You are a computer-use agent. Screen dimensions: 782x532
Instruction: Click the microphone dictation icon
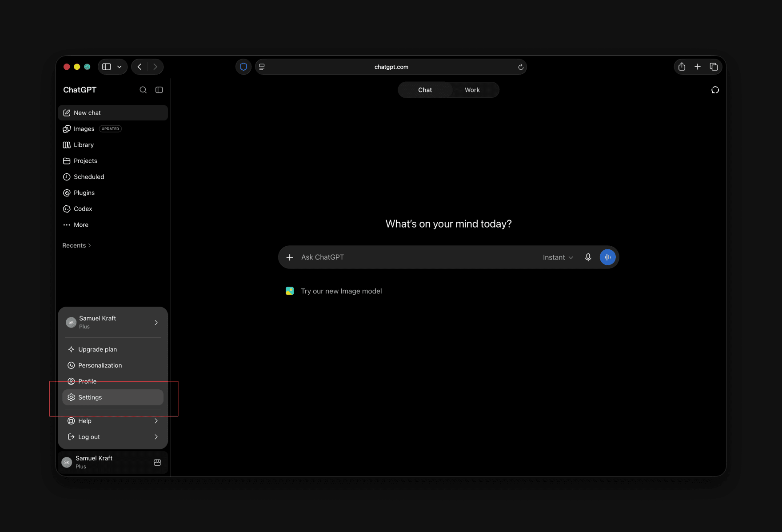point(588,257)
